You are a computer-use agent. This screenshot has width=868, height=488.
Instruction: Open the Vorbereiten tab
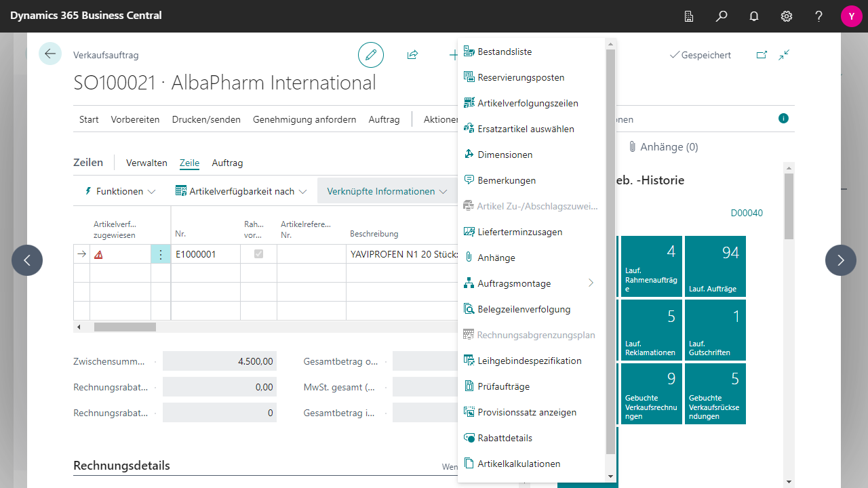135,119
